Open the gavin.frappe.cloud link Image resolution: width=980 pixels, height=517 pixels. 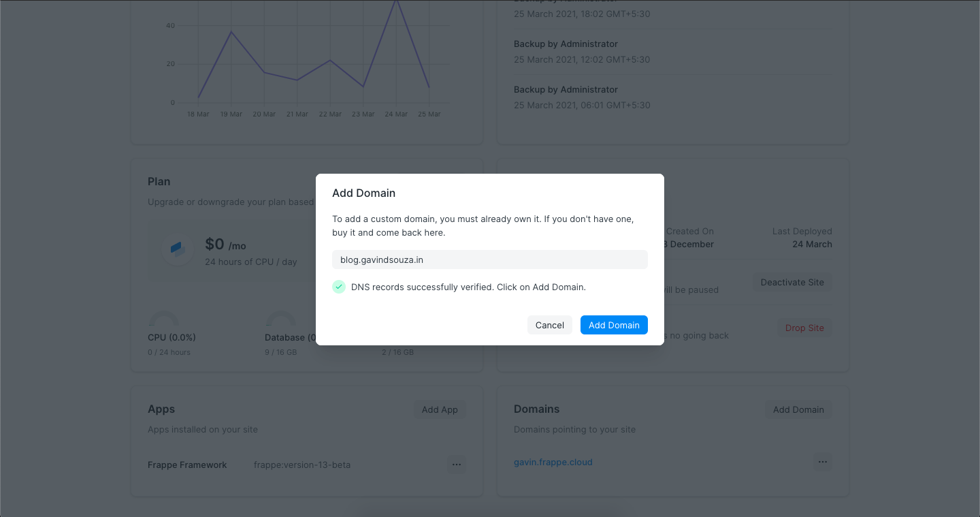pos(553,462)
